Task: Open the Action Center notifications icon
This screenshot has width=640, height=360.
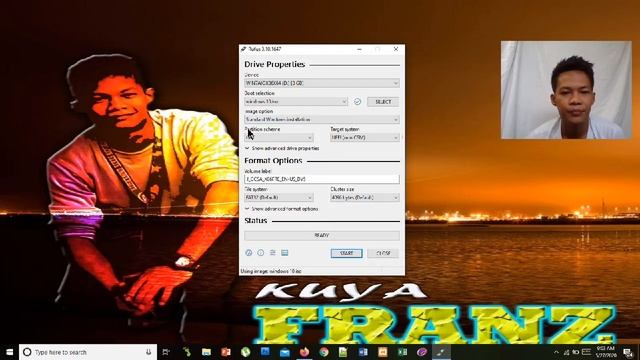Action: (x=628, y=352)
